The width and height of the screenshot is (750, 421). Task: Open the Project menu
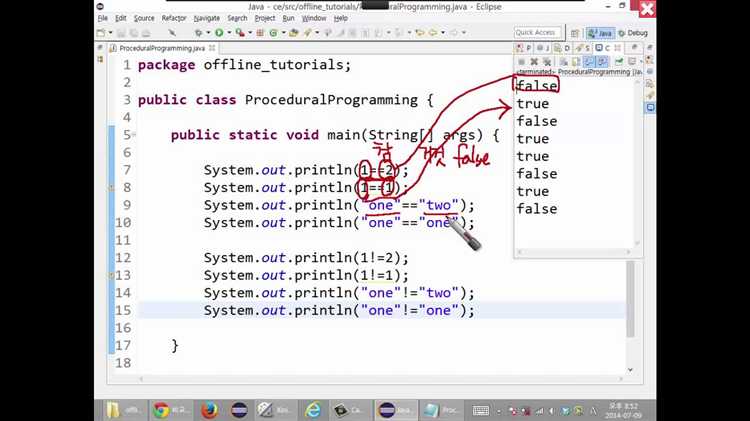(x=265, y=18)
